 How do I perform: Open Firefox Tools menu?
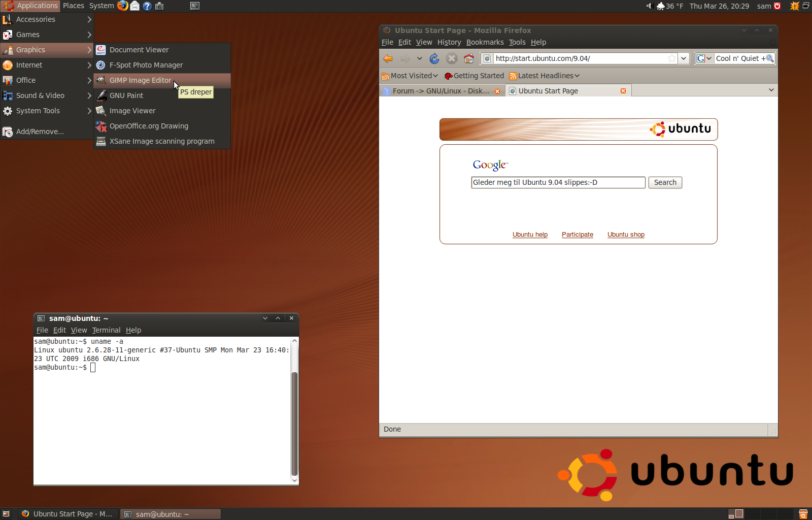click(517, 42)
